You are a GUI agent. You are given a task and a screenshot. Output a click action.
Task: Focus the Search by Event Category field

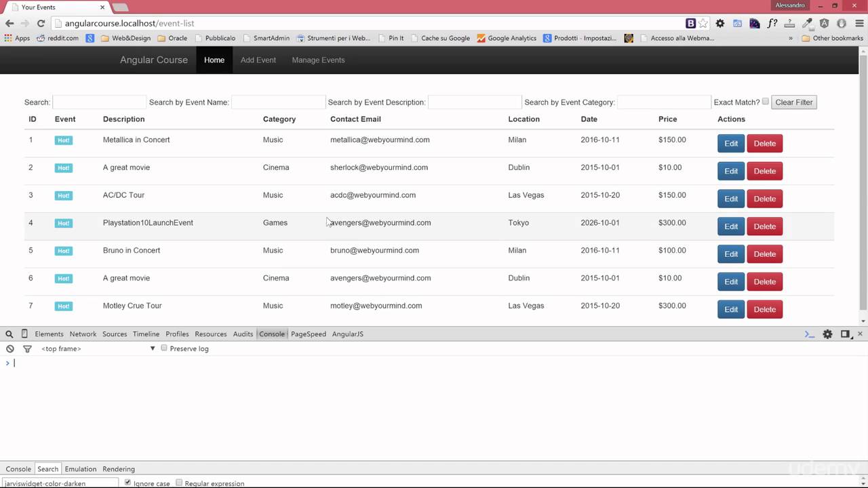[x=664, y=102]
